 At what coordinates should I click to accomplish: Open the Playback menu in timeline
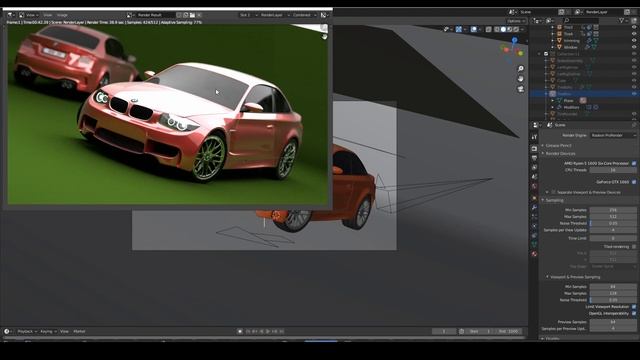[27, 331]
